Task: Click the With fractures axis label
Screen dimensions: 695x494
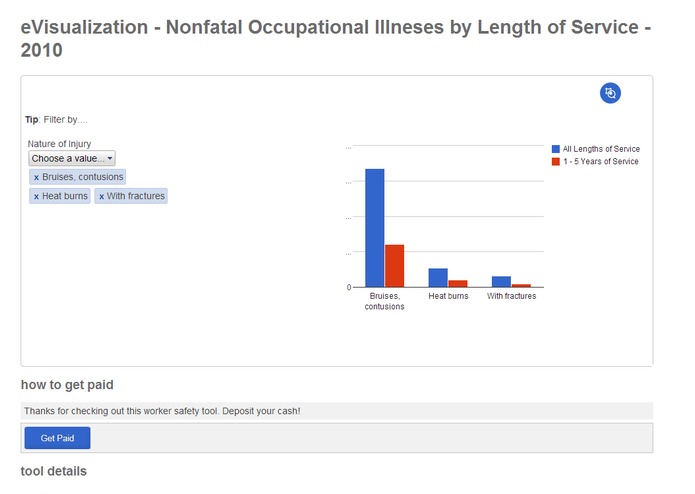Action: [x=511, y=296]
